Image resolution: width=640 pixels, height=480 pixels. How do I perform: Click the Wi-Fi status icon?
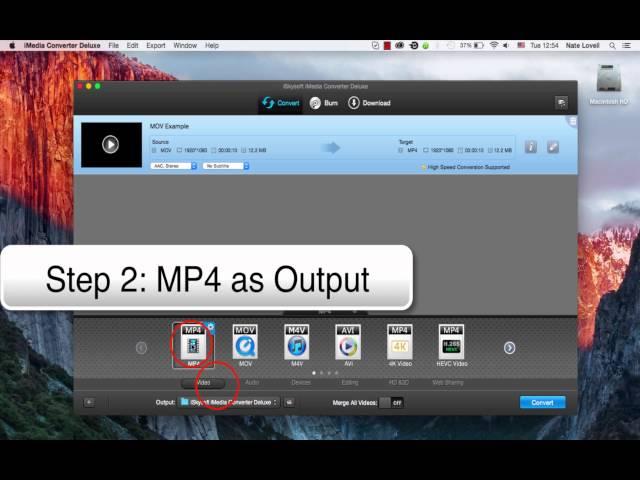494,45
